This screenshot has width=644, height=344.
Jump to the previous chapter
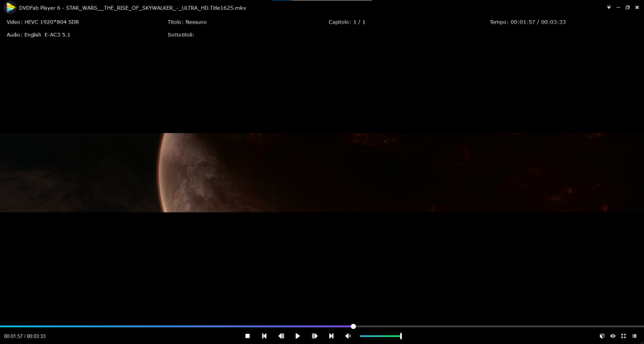click(264, 336)
